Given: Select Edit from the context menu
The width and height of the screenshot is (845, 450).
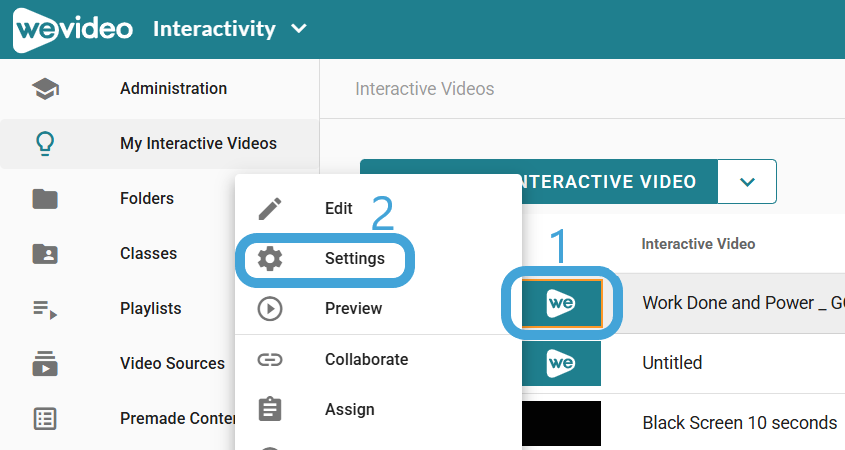Looking at the screenshot, I should click(338, 208).
